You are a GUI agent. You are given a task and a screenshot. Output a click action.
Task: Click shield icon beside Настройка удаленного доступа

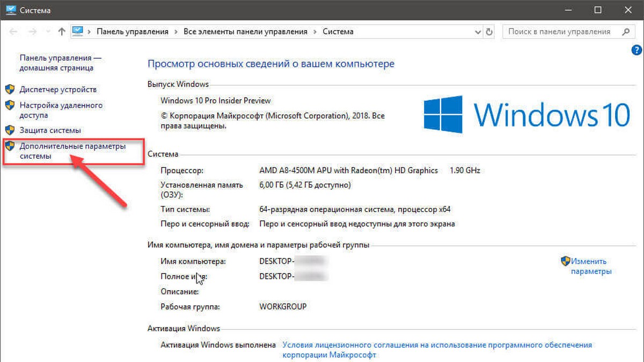10,105
